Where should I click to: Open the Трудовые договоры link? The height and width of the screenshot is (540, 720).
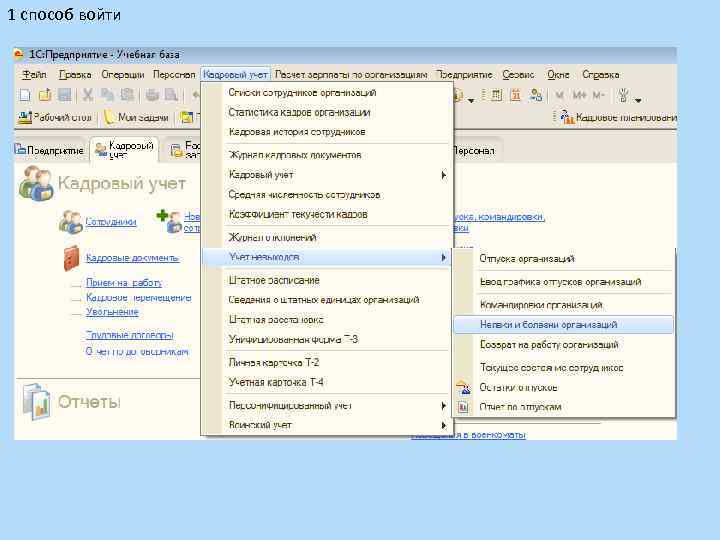coord(129,335)
